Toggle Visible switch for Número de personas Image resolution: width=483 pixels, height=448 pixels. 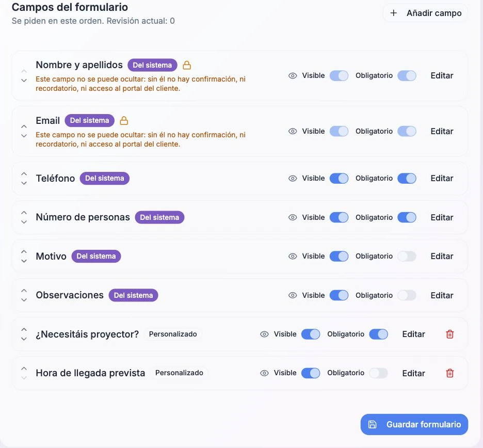pyautogui.click(x=339, y=217)
